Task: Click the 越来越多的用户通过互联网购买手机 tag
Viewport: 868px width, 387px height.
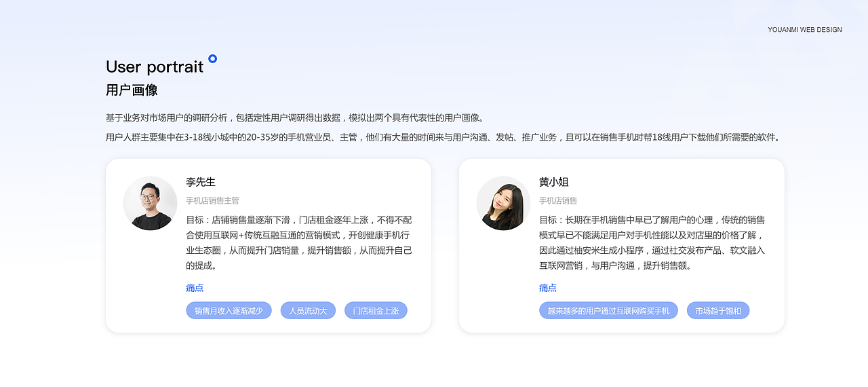Action: [x=608, y=311]
